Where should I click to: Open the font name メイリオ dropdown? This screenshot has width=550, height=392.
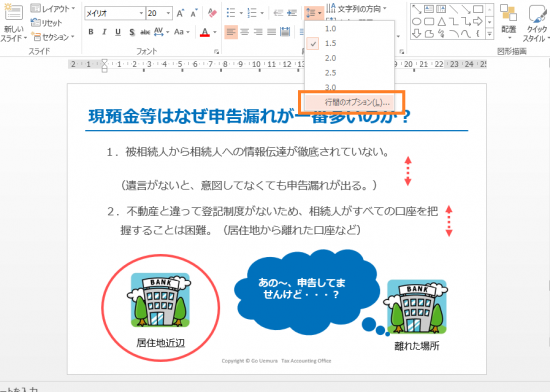[141, 13]
